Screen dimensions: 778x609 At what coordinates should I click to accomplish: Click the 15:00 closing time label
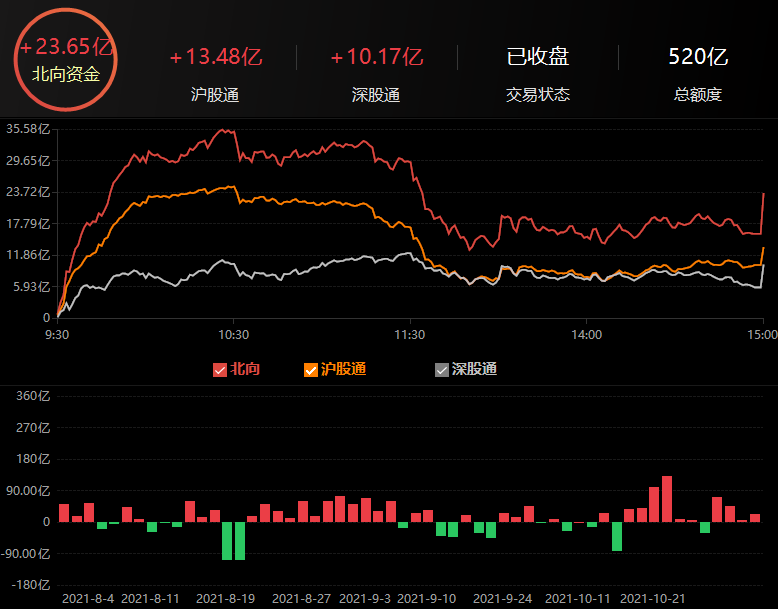pos(761,335)
